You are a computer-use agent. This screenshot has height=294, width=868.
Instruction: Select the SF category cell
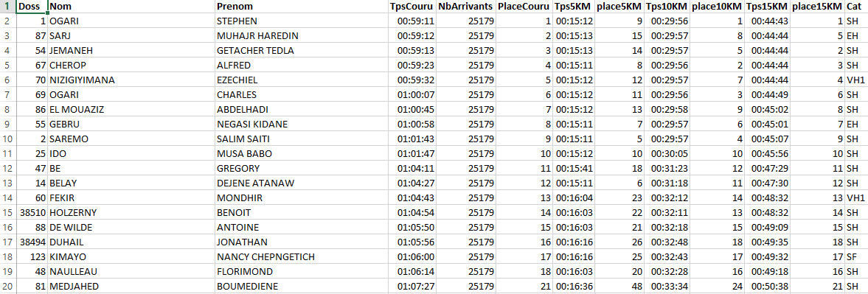[x=855, y=256]
